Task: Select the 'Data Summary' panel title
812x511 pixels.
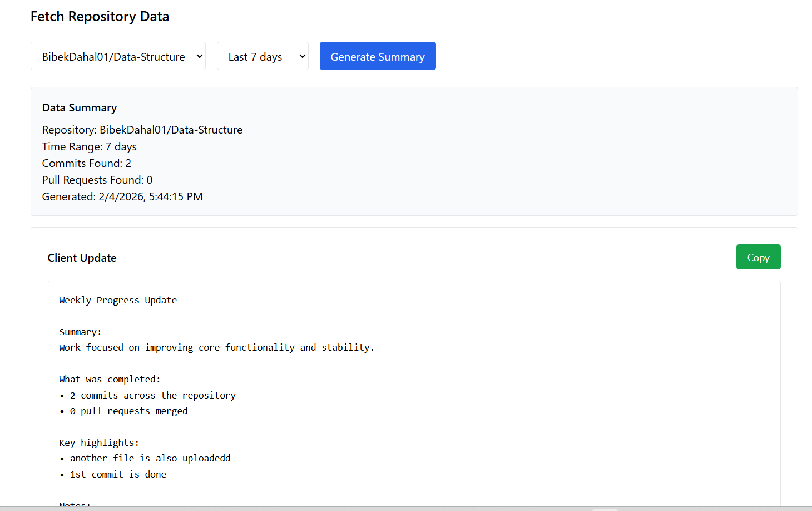Action: click(80, 107)
